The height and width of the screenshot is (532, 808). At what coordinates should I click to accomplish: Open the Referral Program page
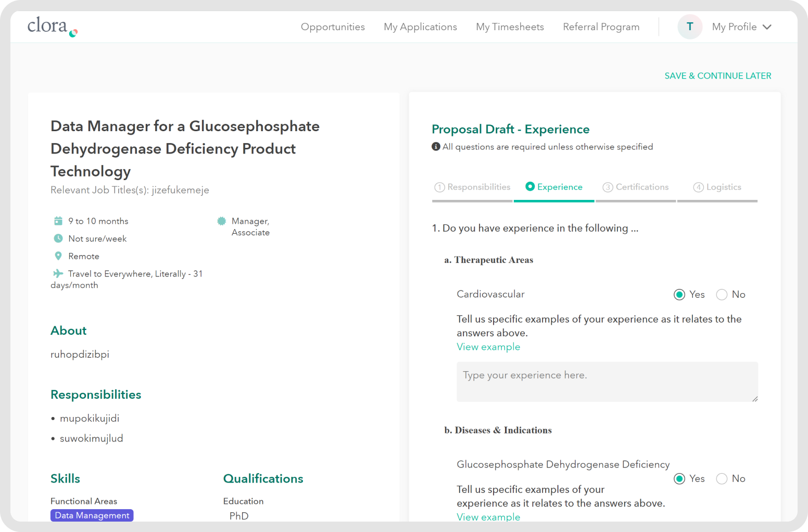[x=601, y=27]
